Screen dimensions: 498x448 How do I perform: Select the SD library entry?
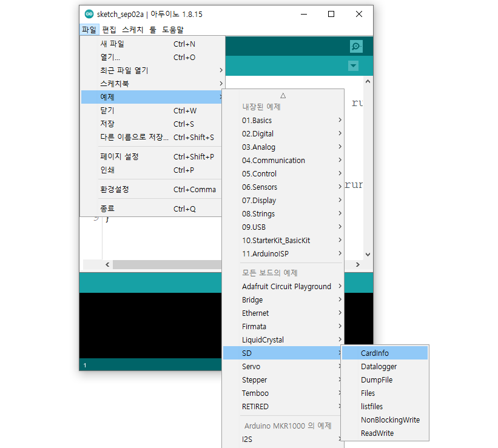(282, 353)
